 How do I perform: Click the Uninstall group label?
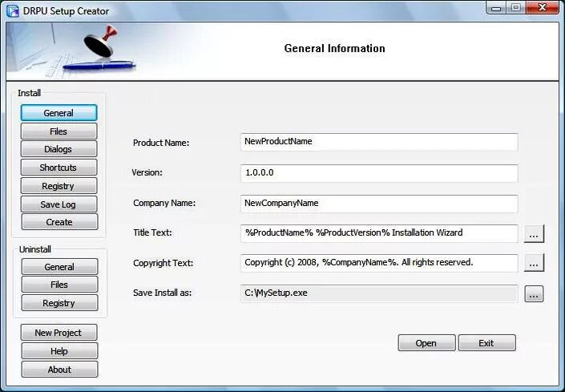35,249
